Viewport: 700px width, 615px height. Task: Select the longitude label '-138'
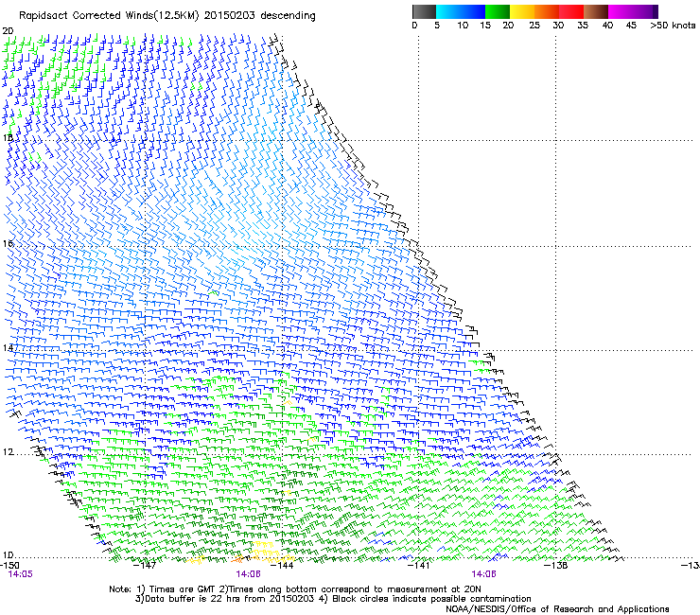pyautogui.click(x=556, y=566)
